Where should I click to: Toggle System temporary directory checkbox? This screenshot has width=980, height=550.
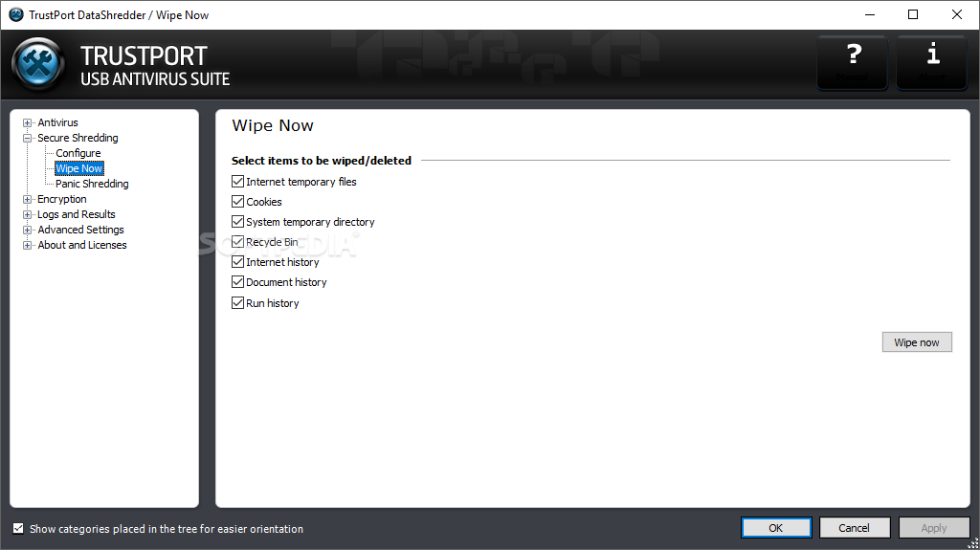point(237,221)
